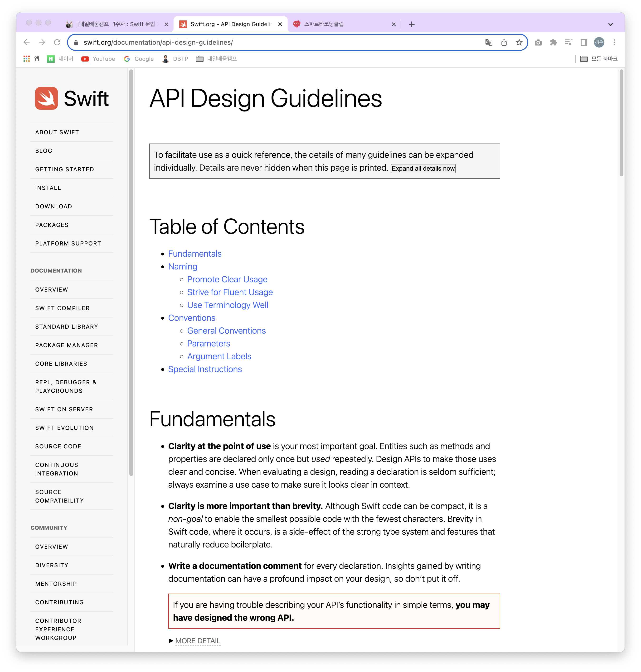
Task: Open the media control playlist icon
Action: [568, 42]
